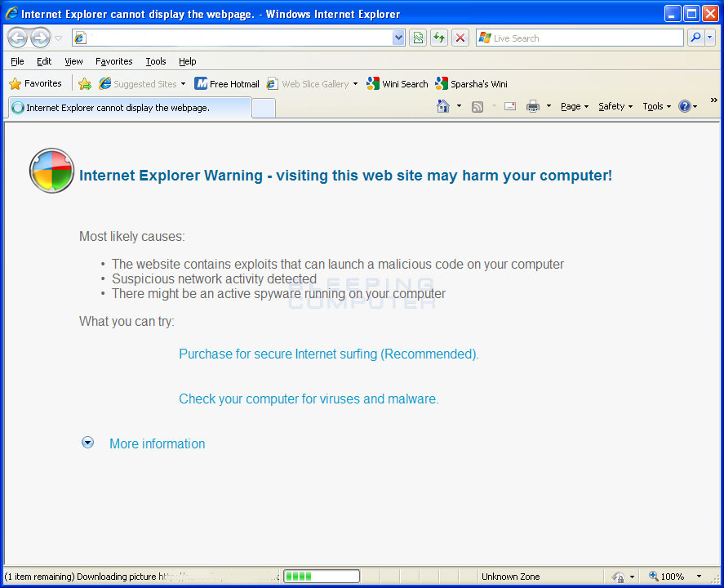Click the 'Downloading picture' status bar text
The height and width of the screenshot is (588, 724).
[x=141, y=577]
